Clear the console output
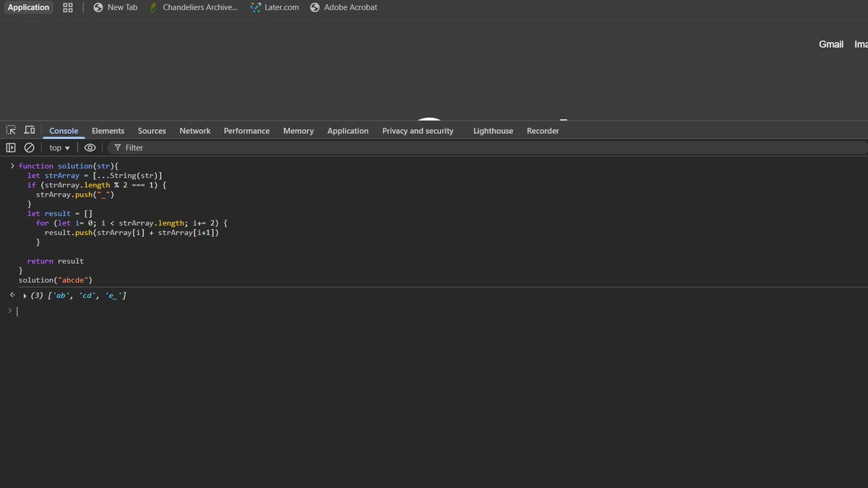The image size is (868, 488). tap(29, 147)
